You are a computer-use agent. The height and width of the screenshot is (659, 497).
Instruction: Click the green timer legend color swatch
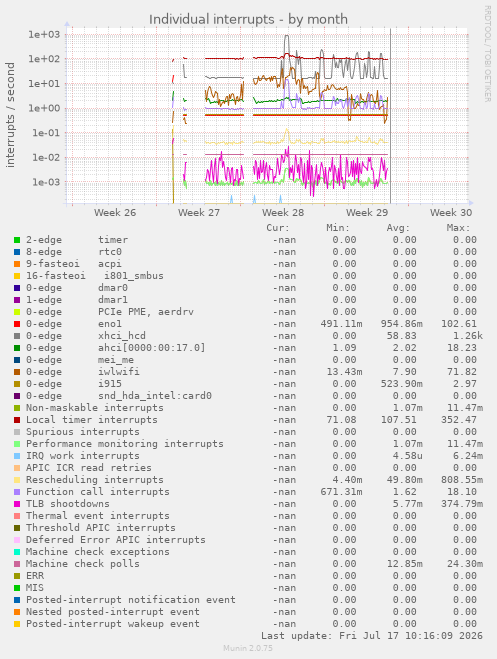(17, 240)
